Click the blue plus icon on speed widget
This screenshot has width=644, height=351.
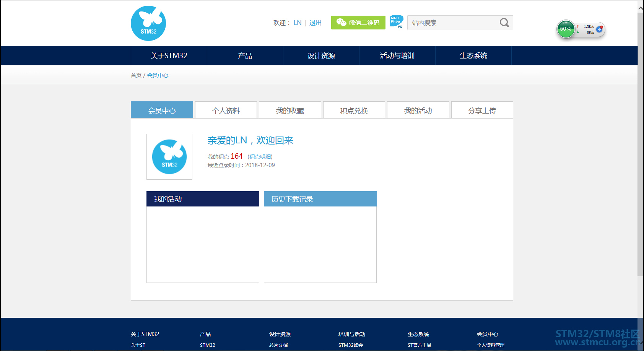tap(599, 29)
